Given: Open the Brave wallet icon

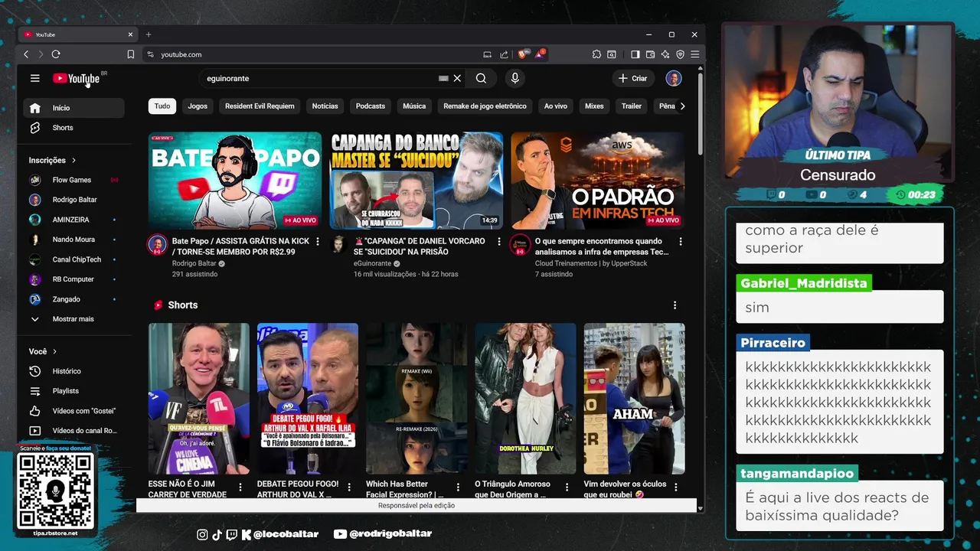Looking at the screenshot, I should pos(651,54).
